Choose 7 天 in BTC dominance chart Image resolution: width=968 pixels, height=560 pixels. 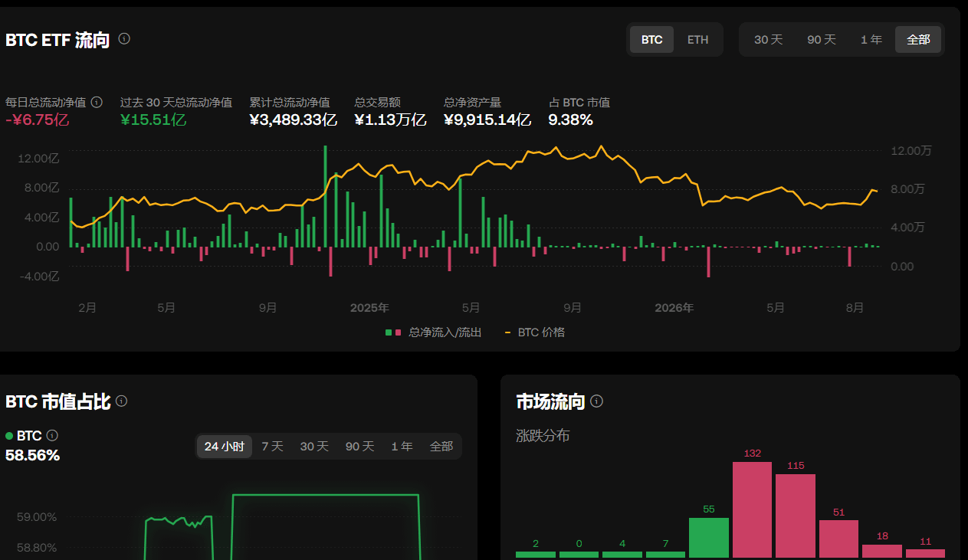pyautogui.click(x=272, y=447)
